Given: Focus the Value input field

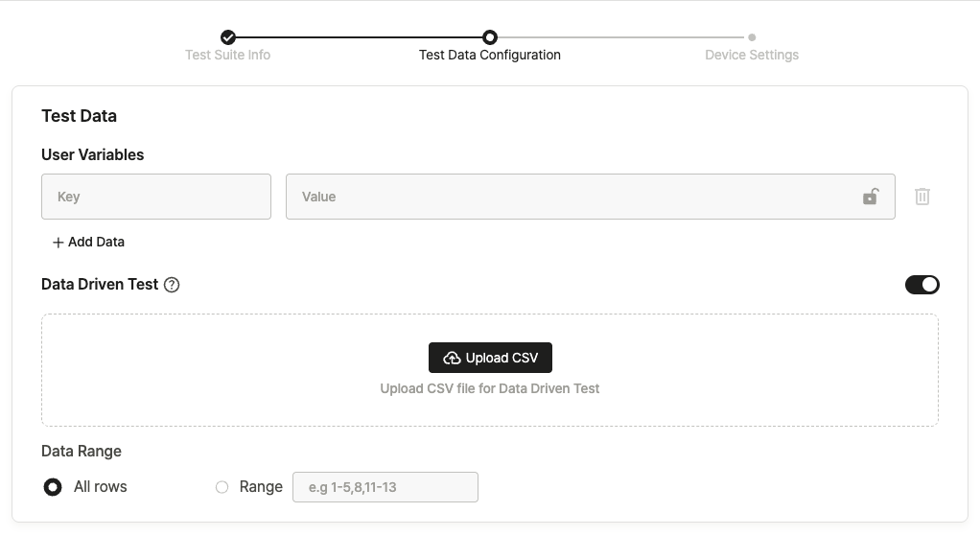Looking at the screenshot, I should 590,197.
